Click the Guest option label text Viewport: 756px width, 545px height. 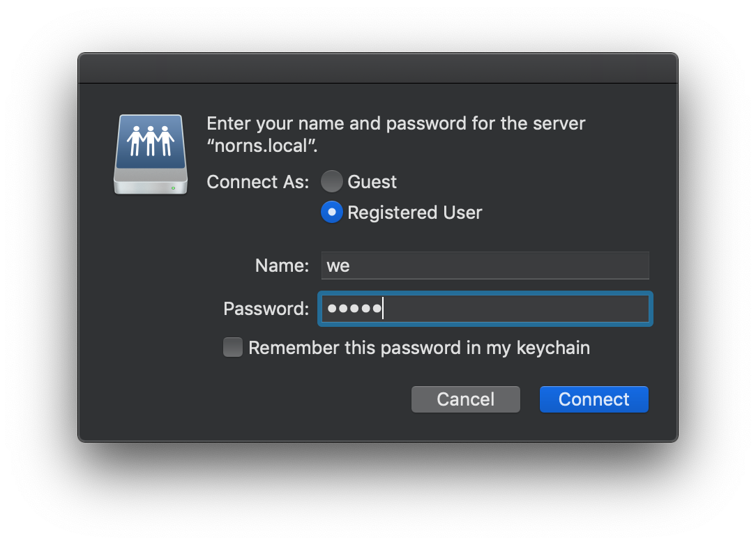click(372, 182)
